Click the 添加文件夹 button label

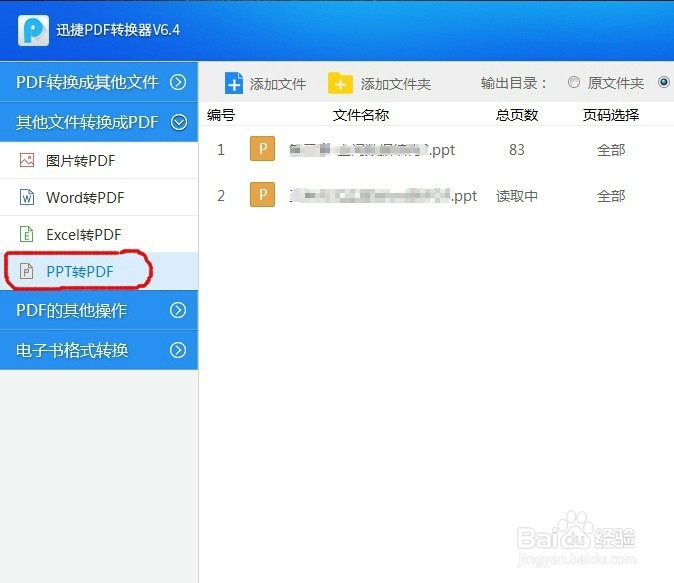(395, 84)
